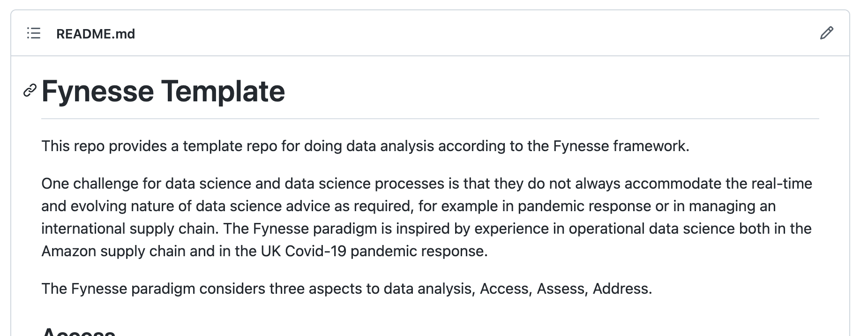This screenshot has height=336, width=868.
Task: Click the text "Covid-19" in the second paragraph
Action: pos(315,251)
